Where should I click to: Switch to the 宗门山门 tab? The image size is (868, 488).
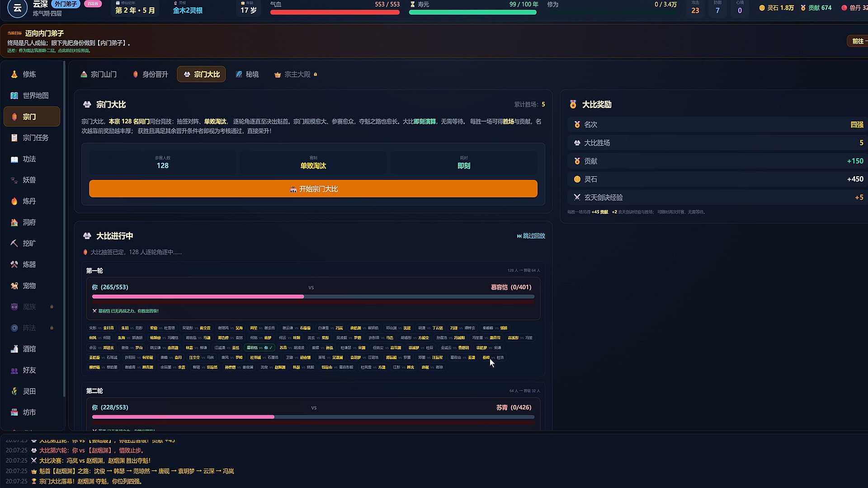pos(99,74)
